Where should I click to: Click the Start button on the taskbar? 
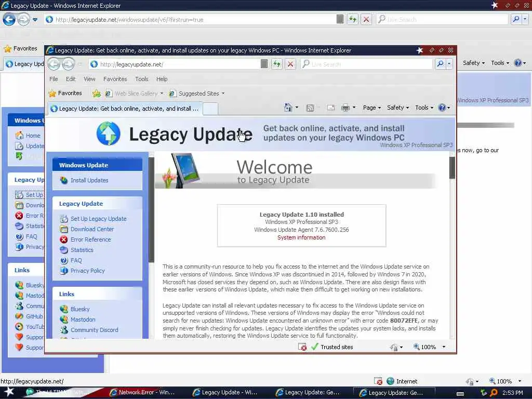[9, 392]
